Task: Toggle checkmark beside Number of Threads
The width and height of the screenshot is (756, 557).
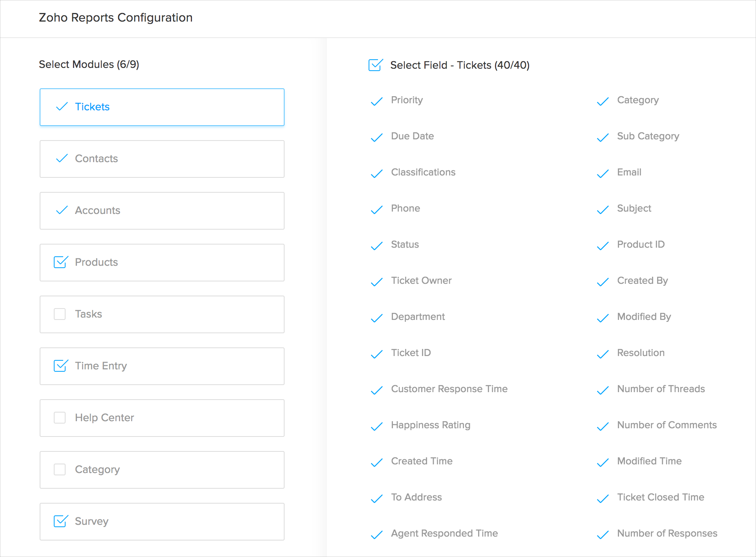Action: (x=603, y=390)
